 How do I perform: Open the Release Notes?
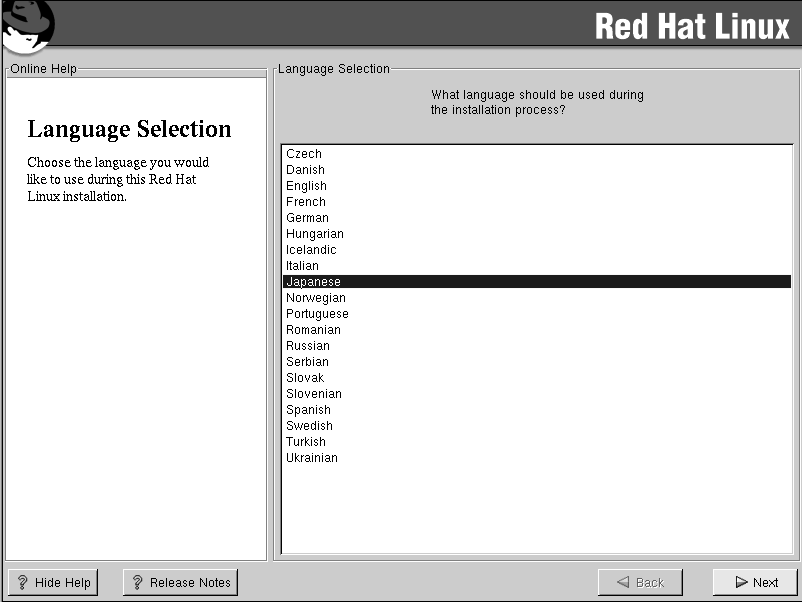(x=180, y=582)
